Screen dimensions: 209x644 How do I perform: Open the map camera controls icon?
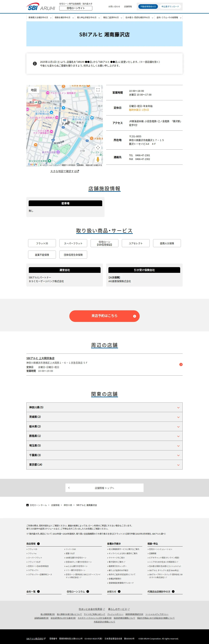tap(98, 148)
